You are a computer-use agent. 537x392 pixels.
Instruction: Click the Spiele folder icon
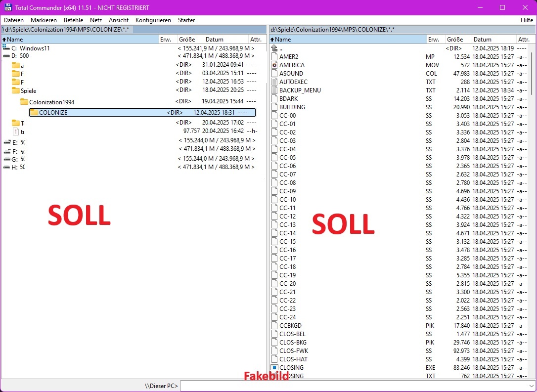(x=15, y=90)
